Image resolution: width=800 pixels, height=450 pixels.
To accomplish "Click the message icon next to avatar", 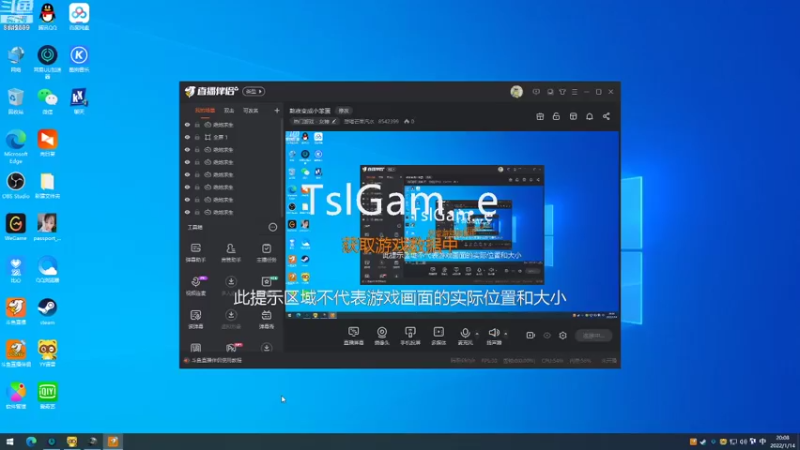I will click(x=536, y=92).
